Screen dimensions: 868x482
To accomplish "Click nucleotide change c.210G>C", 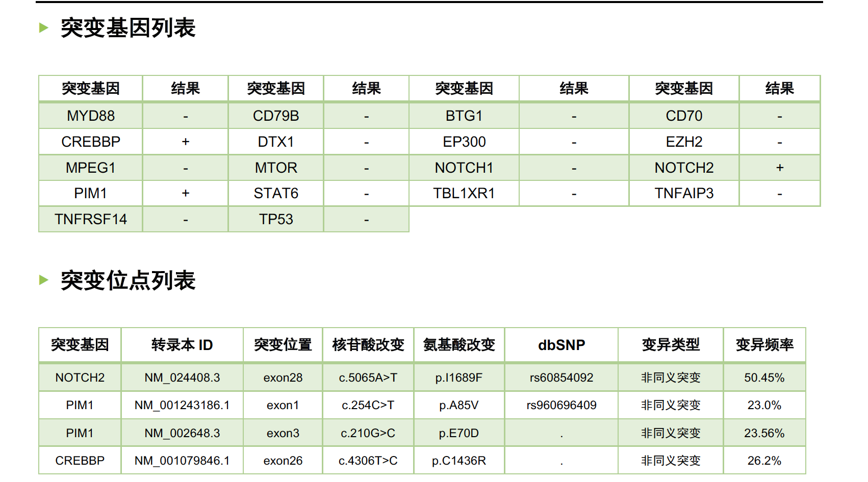I will click(x=368, y=433).
